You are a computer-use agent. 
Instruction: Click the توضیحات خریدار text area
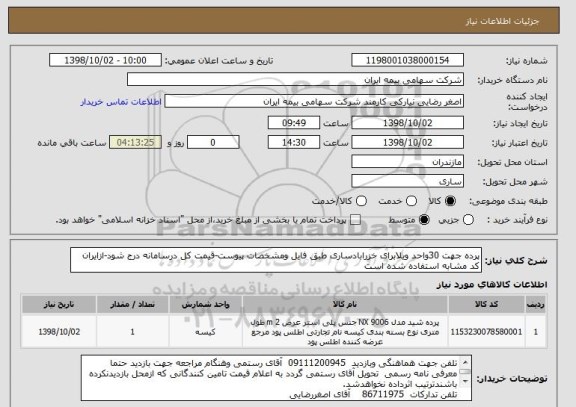point(276,378)
